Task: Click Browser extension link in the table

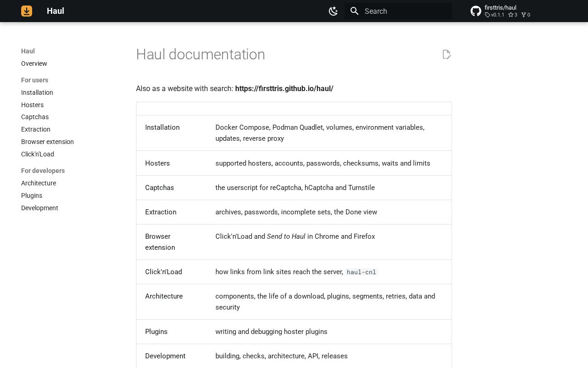Action: tap(160, 242)
